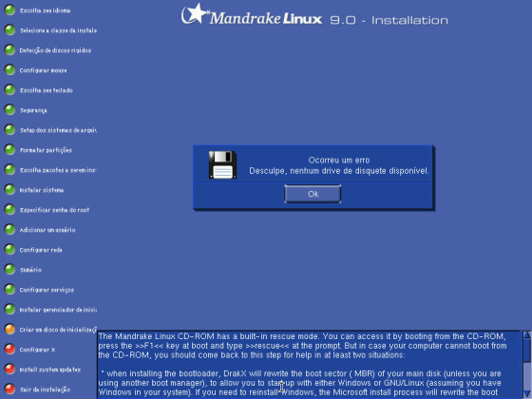
Task: Click the red bullet beside Configurar X
Action: click(x=9, y=350)
